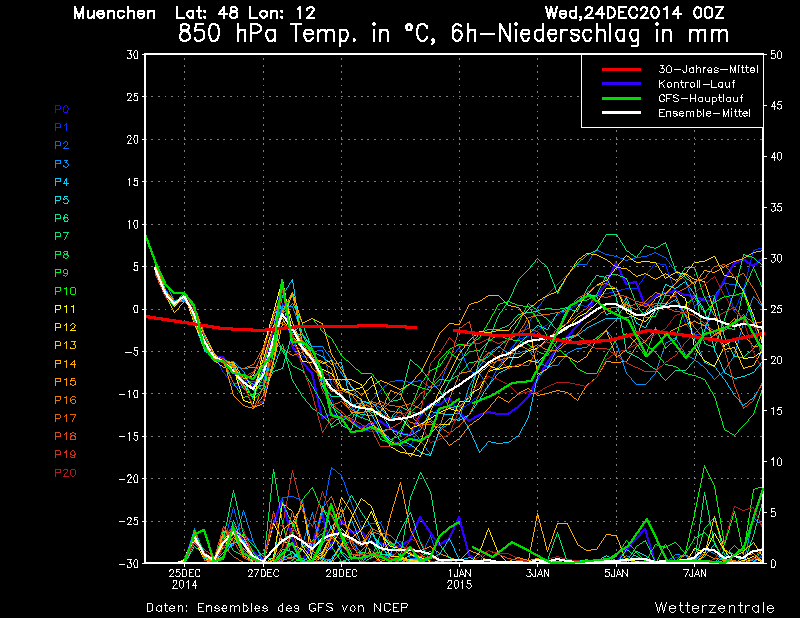Click the chart title 850 hPa Temp.
Screen dimensions: 800x618
pos(454,34)
